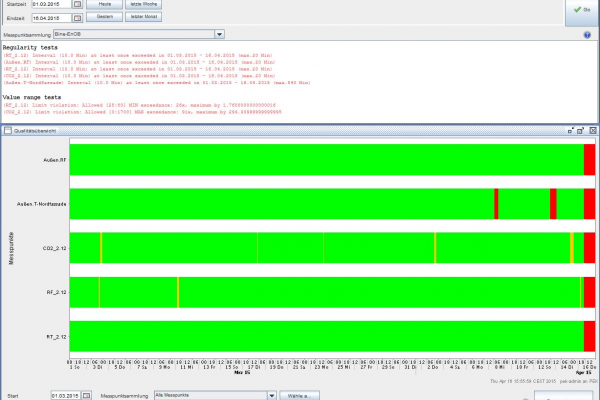Click first red gap in Außen.T-Nordfassade bar
600x400 pixels.
point(496,204)
